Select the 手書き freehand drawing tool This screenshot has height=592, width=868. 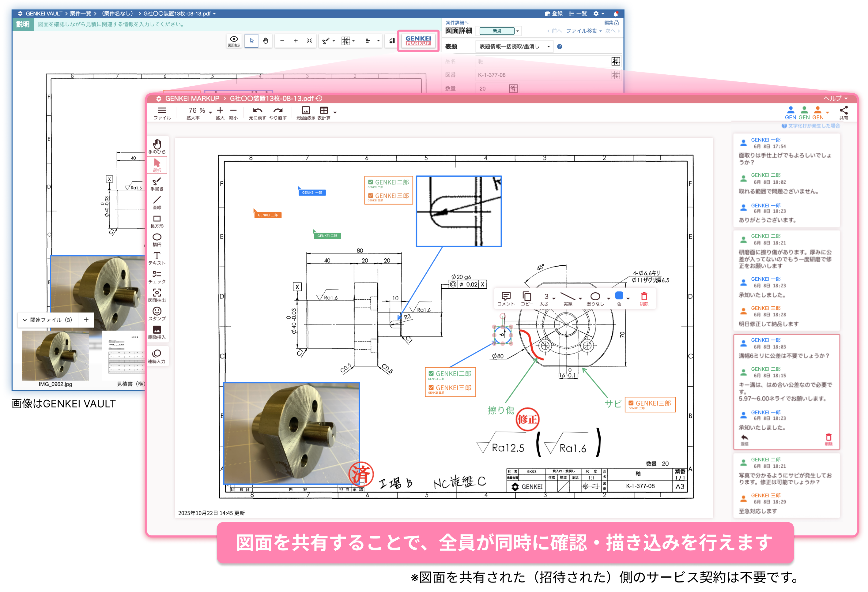[x=157, y=184]
